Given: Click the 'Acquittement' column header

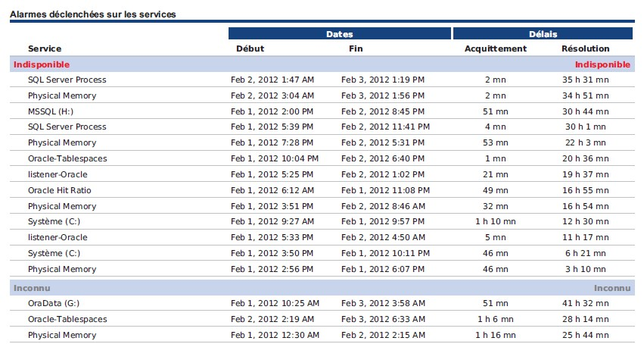Looking at the screenshot, I should click(495, 48).
